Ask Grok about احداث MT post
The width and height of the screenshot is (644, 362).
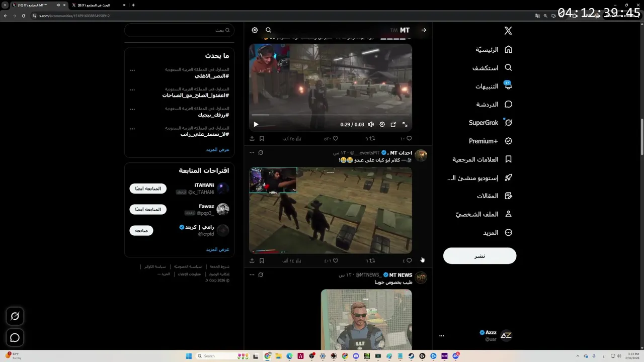point(261,153)
